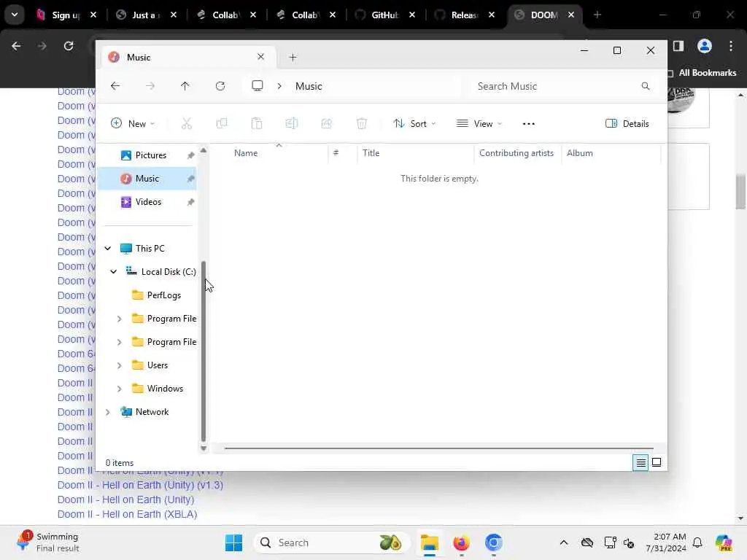Open the View dropdown
The image size is (747, 560).
[x=479, y=124]
